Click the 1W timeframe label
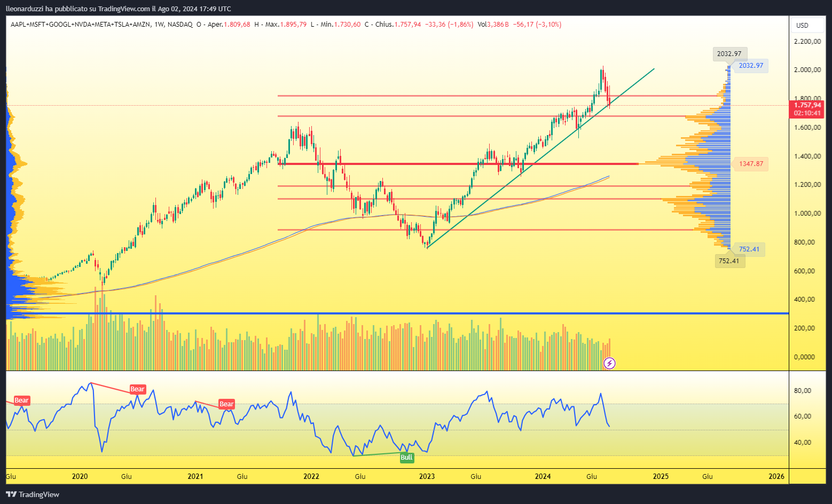This screenshot has width=832, height=504. tap(159, 25)
